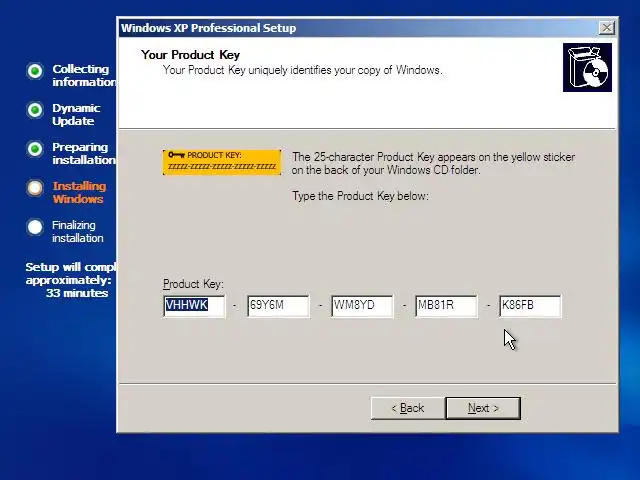Click the 25-character Product Key description text
640x480 pixels.
point(433,163)
